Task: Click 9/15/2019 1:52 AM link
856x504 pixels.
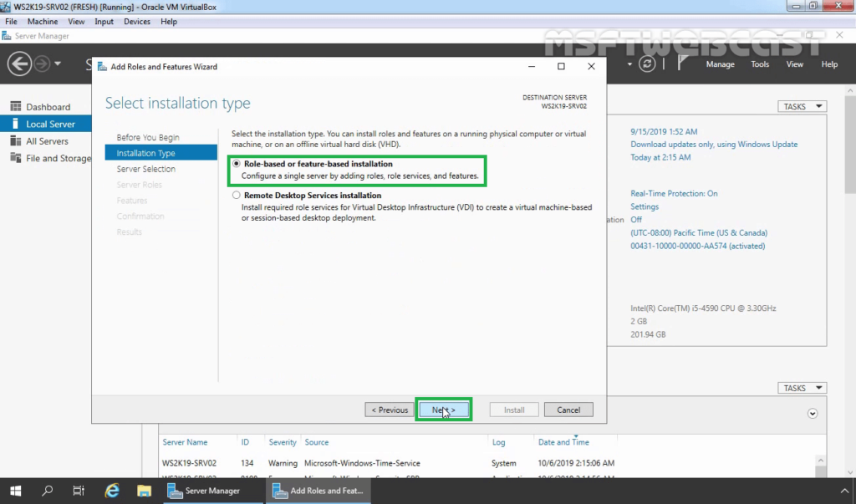Action: (664, 131)
